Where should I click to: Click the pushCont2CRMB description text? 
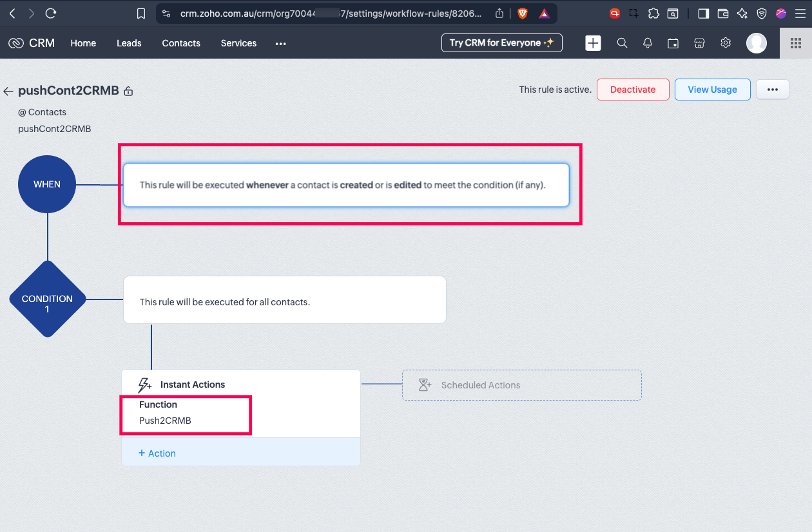tap(55, 129)
